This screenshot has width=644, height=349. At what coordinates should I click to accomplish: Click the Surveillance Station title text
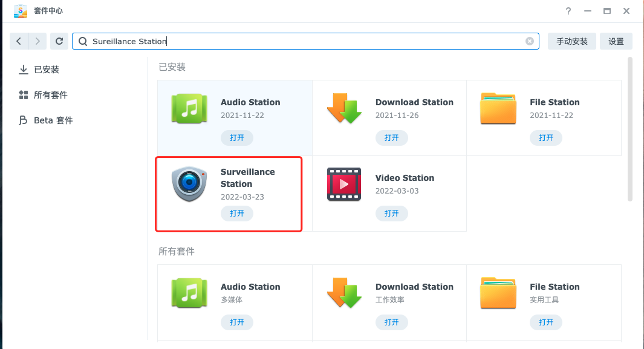pyautogui.click(x=248, y=178)
